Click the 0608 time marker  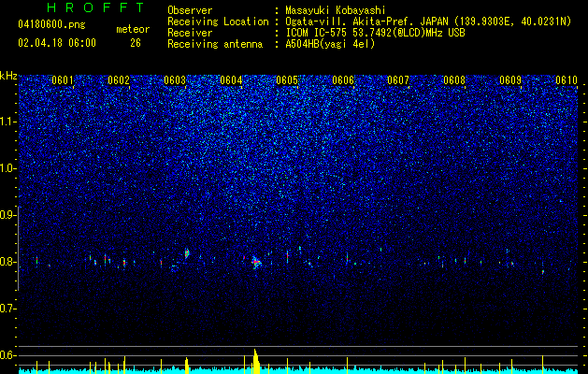454,80
